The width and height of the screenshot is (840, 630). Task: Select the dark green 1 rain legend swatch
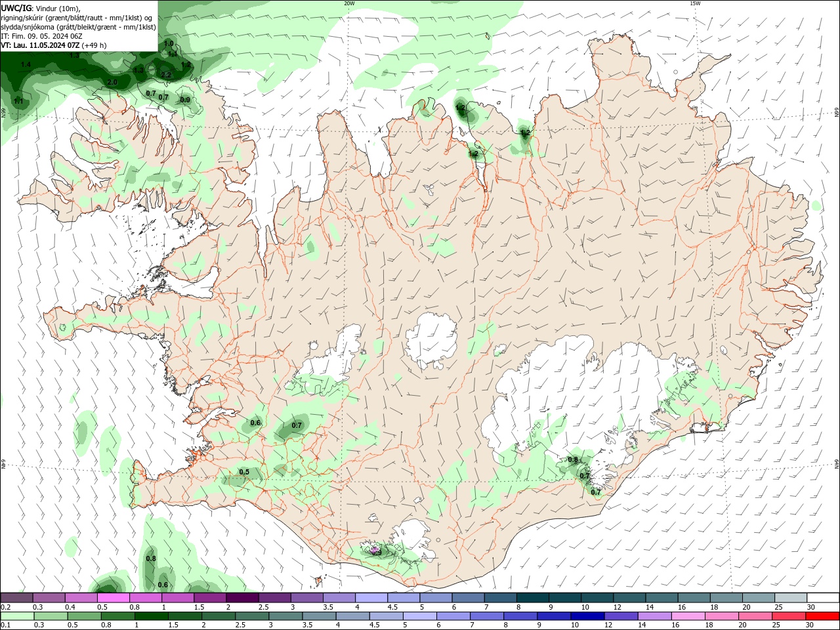[152, 616]
